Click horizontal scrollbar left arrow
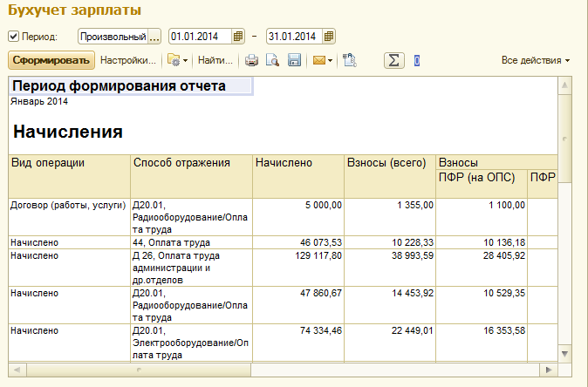This screenshot has width=588, height=387. point(17,370)
